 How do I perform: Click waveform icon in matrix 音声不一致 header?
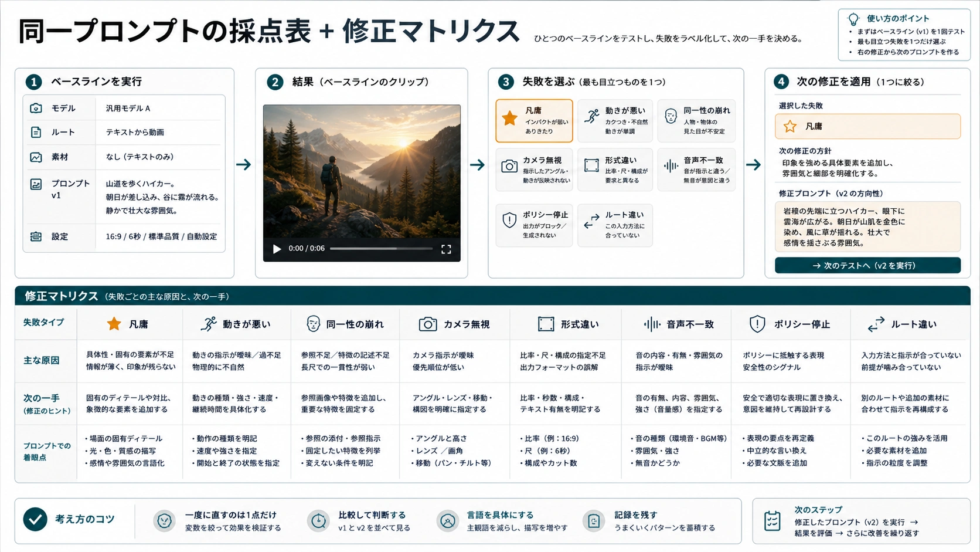click(x=652, y=324)
